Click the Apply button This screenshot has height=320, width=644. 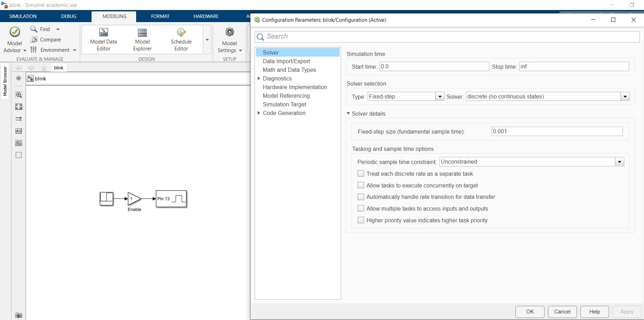627,312
